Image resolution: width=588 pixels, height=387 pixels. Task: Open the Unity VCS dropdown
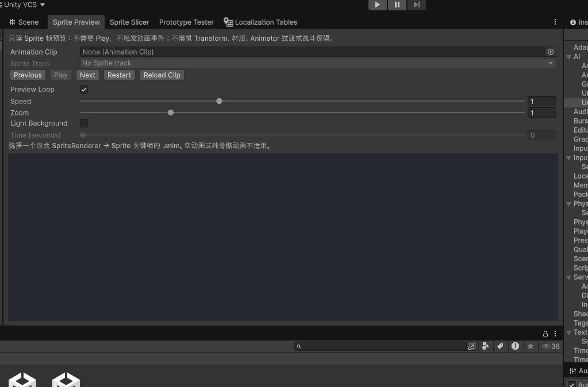(x=22, y=5)
